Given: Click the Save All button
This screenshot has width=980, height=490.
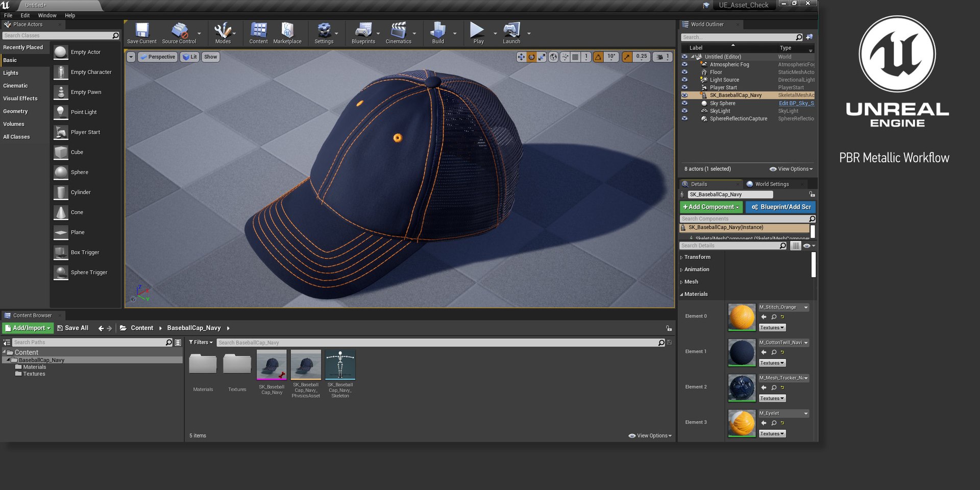Looking at the screenshot, I should tap(73, 328).
